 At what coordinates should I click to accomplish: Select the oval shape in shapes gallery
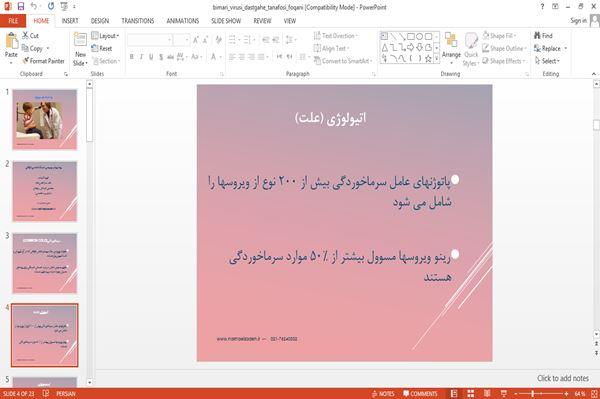click(x=419, y=37)
